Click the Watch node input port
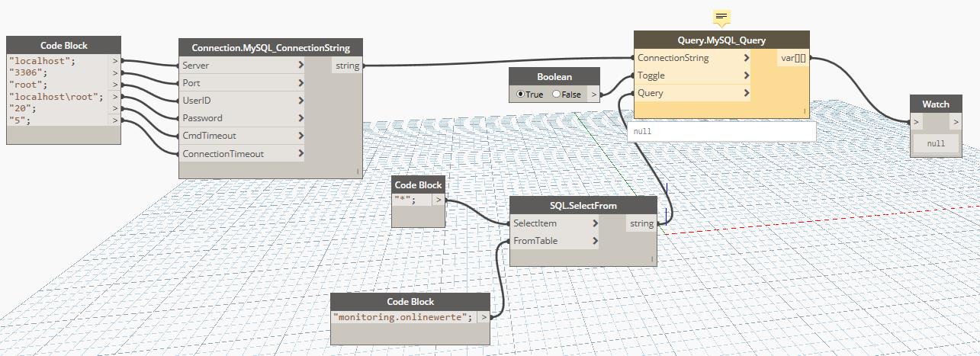Viewport: 980px width, 356px height. [x=916, y=122]
